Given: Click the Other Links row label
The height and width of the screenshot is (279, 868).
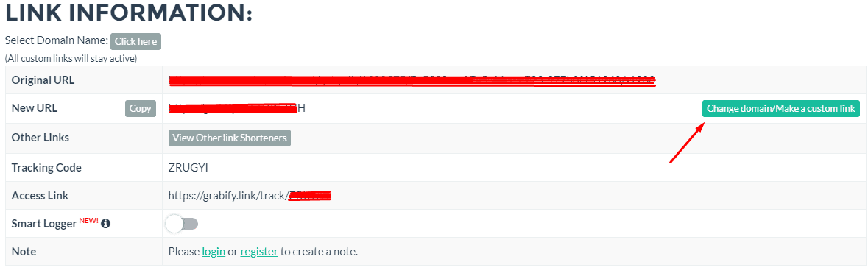Looking at the screenshot, I should 40,138.
